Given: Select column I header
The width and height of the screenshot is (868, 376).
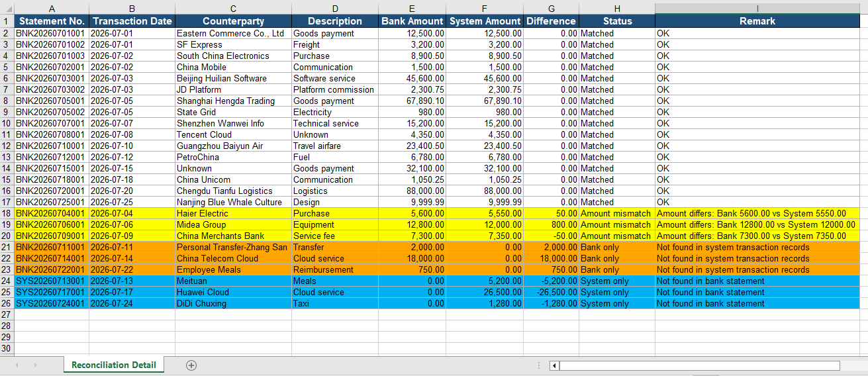Looking at the screenshot, I should pyautogui.click(x=757, y=9).
